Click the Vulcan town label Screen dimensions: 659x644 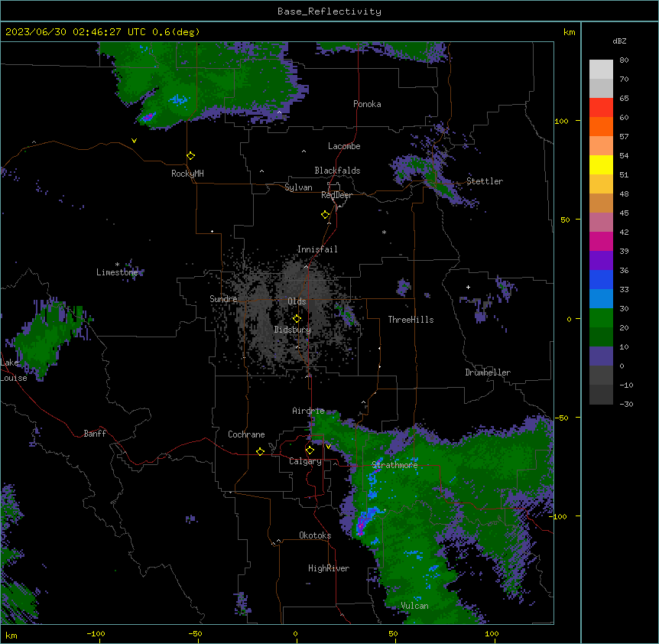click(x=414, y=606)
